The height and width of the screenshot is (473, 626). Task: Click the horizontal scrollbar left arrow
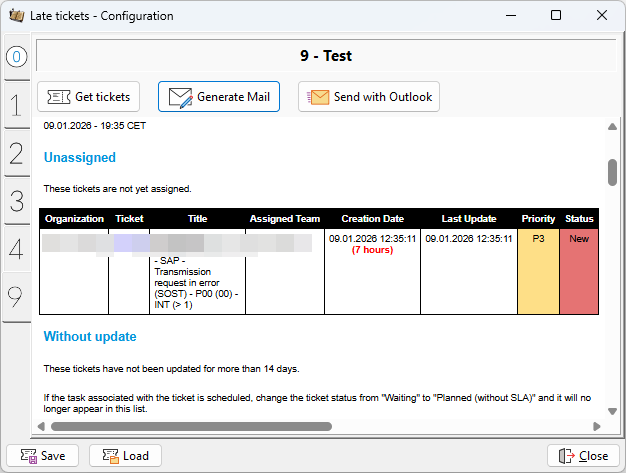[43, 426]
